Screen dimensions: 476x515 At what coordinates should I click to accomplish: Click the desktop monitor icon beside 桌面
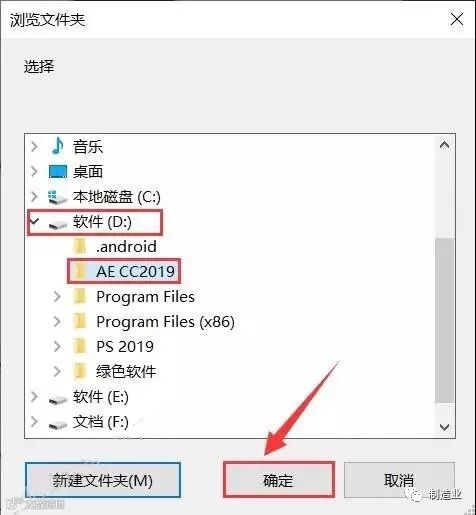pyautogui.click(x=58, y=172)
